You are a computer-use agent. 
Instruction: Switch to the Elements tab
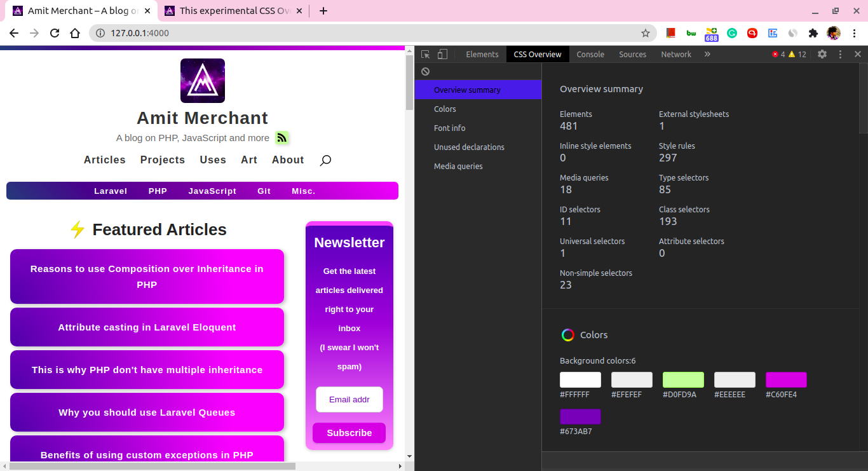point(482,55)
